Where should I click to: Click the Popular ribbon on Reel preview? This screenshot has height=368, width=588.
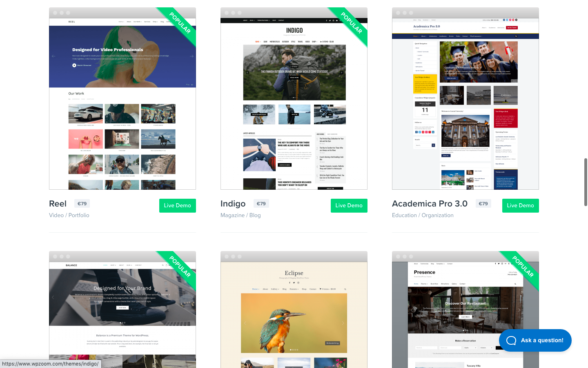[180, 23]
